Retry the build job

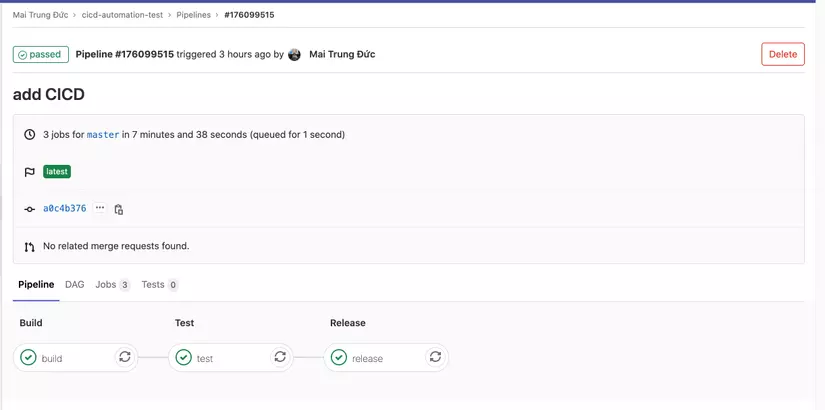pyautogui.click(x=125, y=357)
